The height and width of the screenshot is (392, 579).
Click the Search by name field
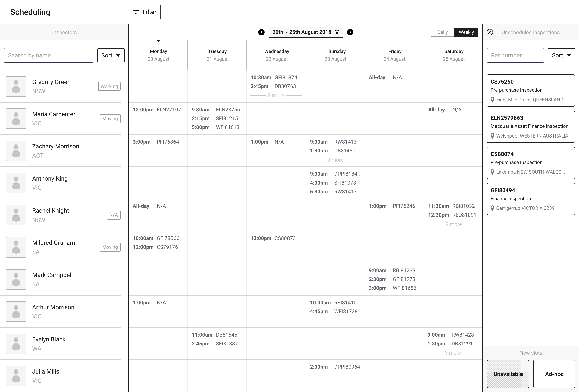tap(49, 55)
